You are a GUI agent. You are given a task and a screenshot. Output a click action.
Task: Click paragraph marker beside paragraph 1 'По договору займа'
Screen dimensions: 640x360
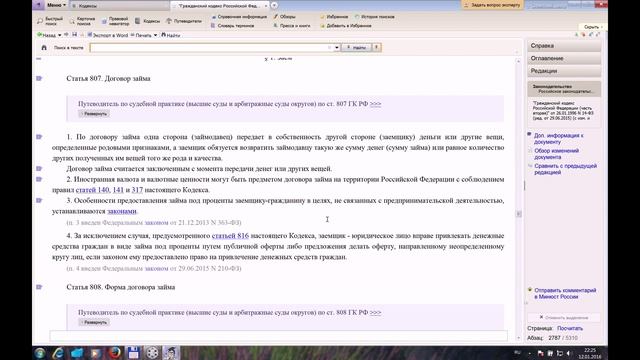[39, 137]
